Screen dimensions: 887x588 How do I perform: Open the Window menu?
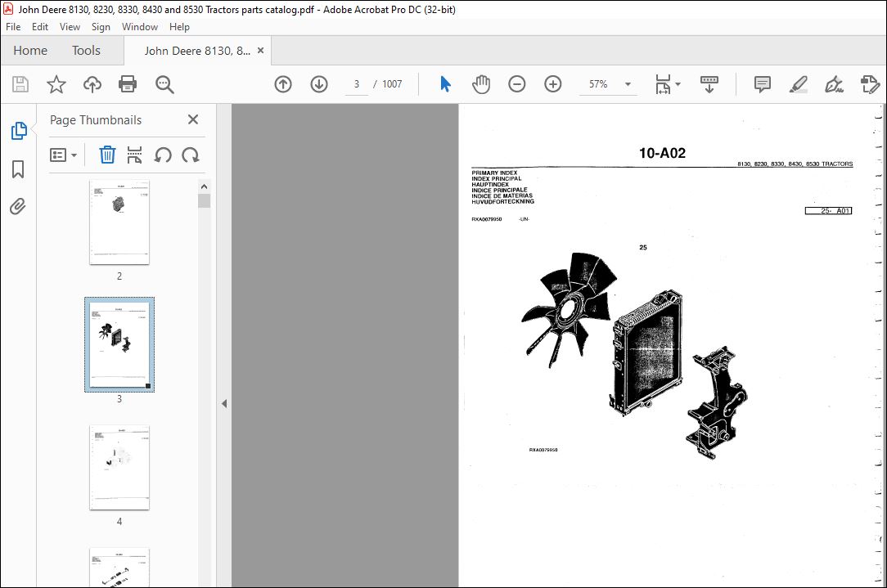(140, 26)
